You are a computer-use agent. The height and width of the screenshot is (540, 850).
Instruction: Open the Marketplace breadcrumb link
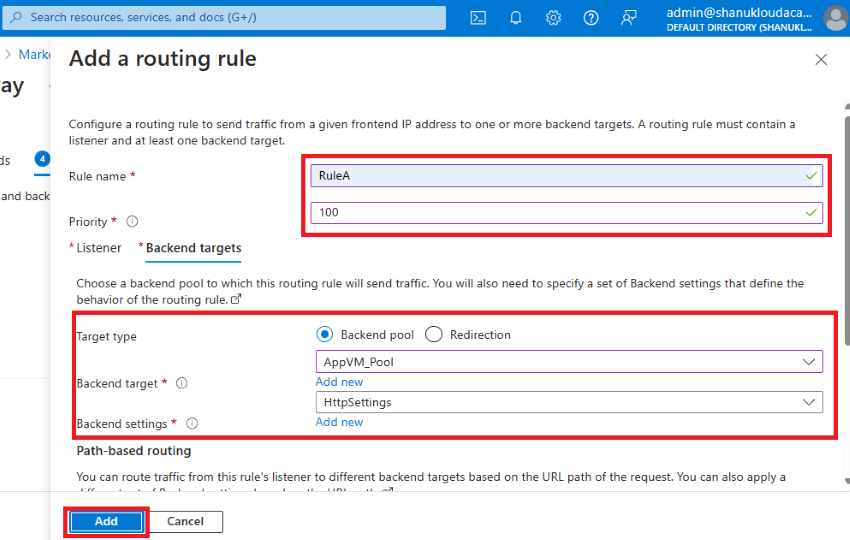(35, 54)
